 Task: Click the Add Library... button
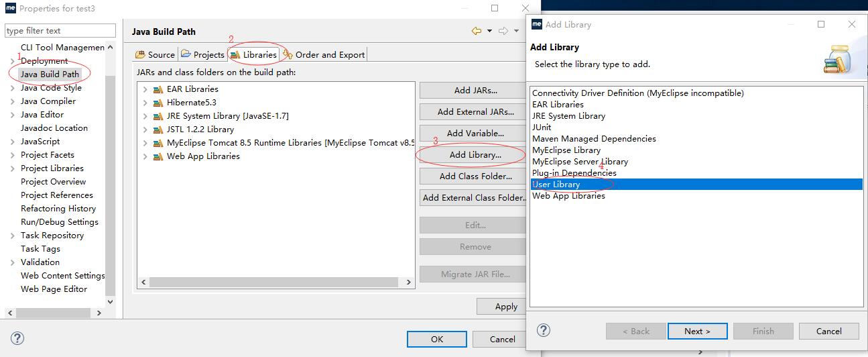(x=475, y=154)
